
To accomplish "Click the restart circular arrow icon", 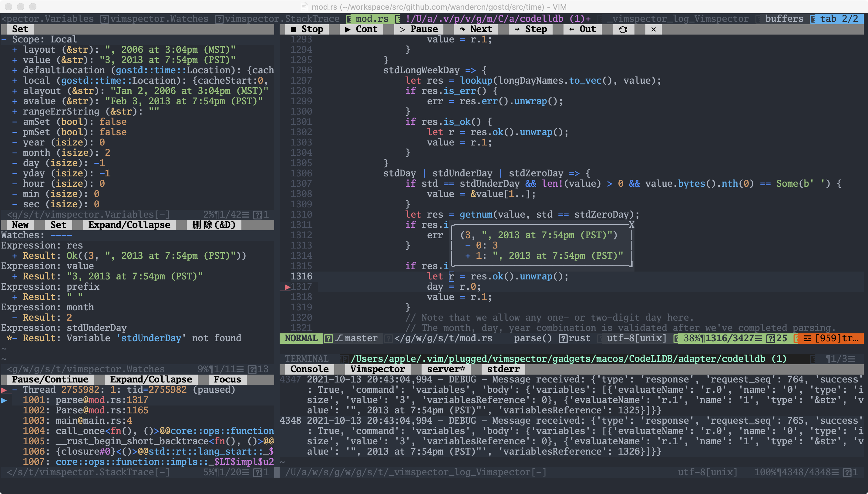I will tap(623, 29).
